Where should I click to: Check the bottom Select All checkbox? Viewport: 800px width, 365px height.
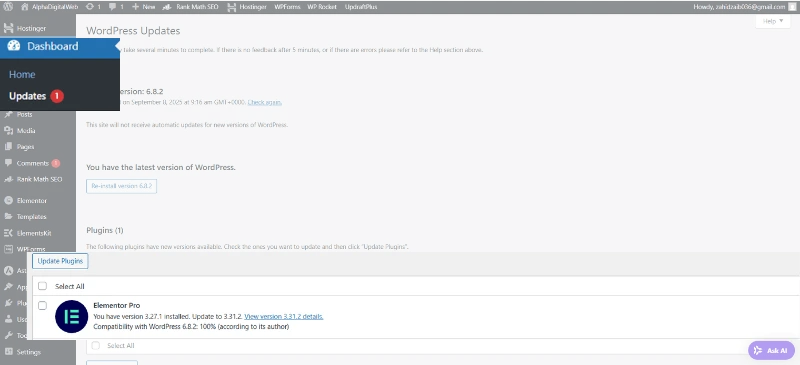click(95, 346)
